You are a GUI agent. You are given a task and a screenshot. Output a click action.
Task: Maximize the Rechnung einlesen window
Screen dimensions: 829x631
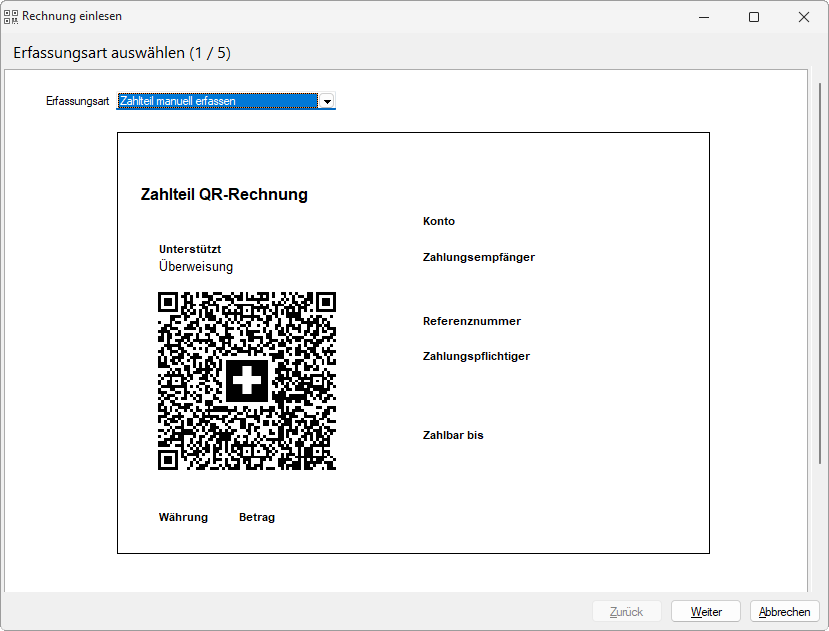point(754,17)
